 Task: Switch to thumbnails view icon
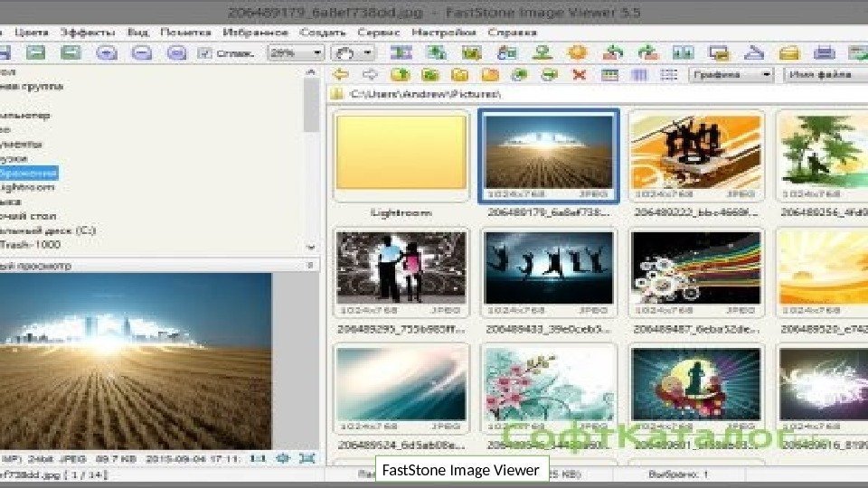(609, 75)
